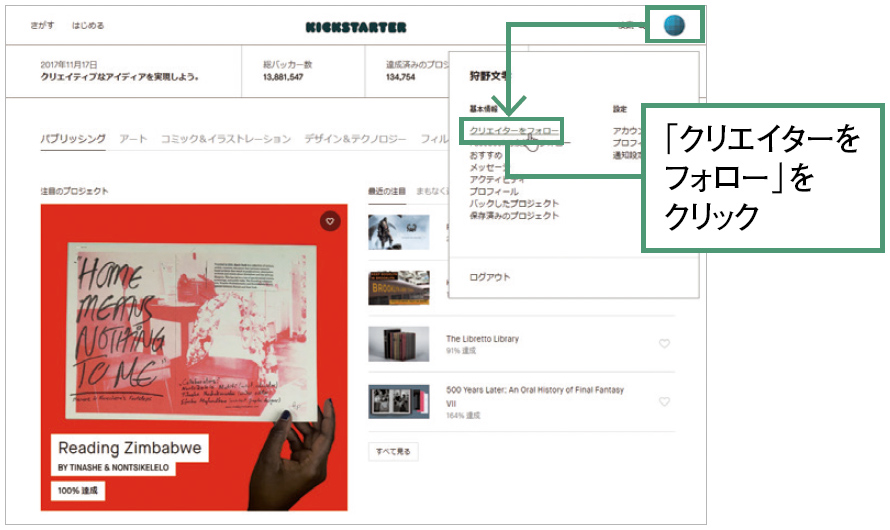890x530 pixels.
Task: Click heart icon beside 500 Years Later
Action: point(664,402)
